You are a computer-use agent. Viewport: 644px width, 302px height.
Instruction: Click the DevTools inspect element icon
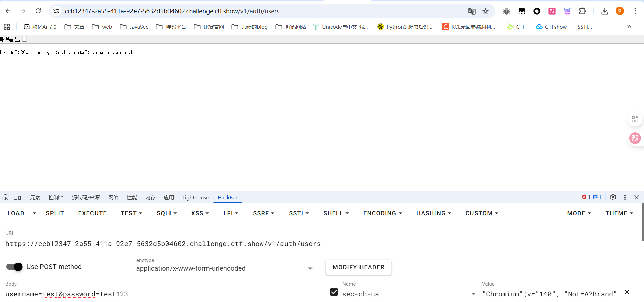[x=6, y=197]
